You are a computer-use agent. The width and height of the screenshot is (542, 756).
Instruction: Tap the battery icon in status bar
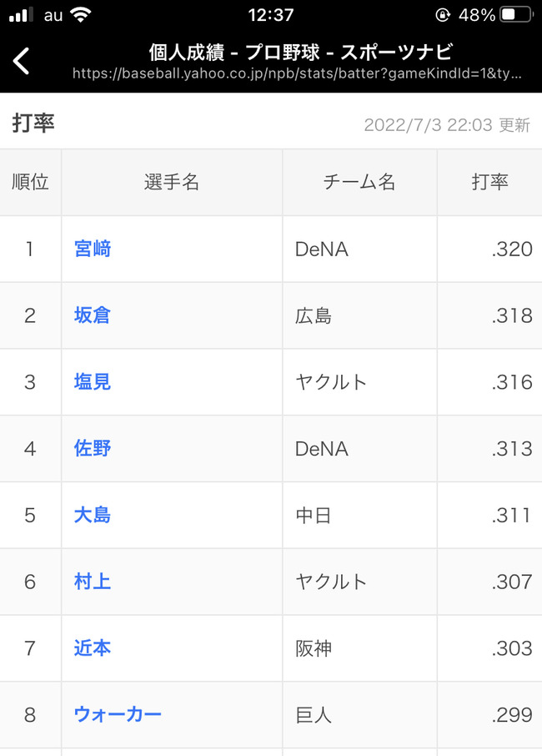pos(517,14)
